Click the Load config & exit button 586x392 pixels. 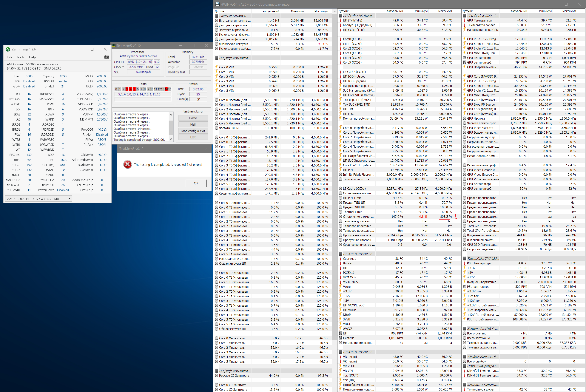click(x=193, y=131)
